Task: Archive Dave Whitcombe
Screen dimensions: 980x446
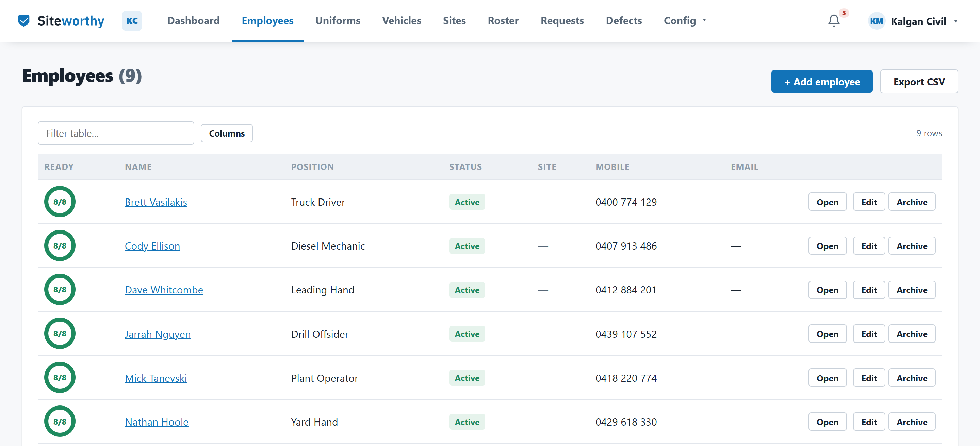Action: click(x=912, y=290)
